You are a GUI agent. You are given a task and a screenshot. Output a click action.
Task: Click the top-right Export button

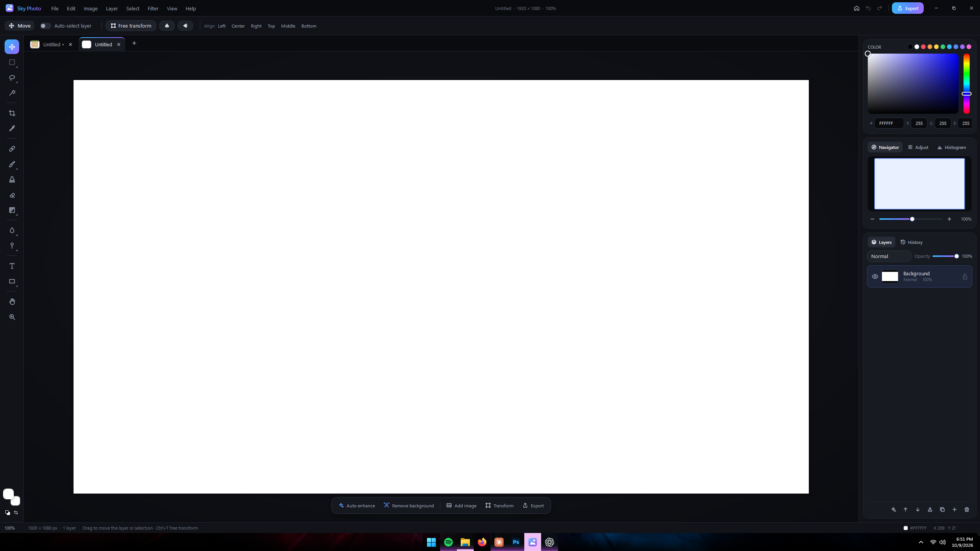pos(907,8)
